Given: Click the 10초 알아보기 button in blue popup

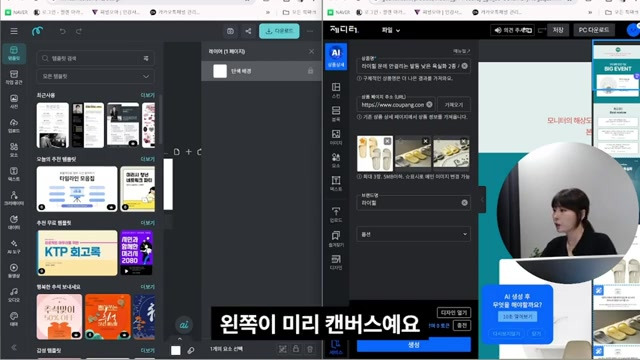Looking at the screenshot, I should click(517, 317).
